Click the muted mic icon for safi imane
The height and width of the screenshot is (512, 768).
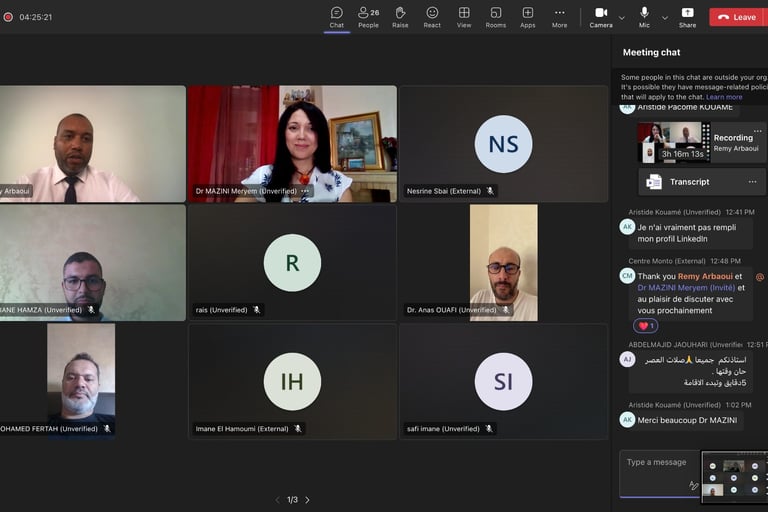[x=488, y=429]
